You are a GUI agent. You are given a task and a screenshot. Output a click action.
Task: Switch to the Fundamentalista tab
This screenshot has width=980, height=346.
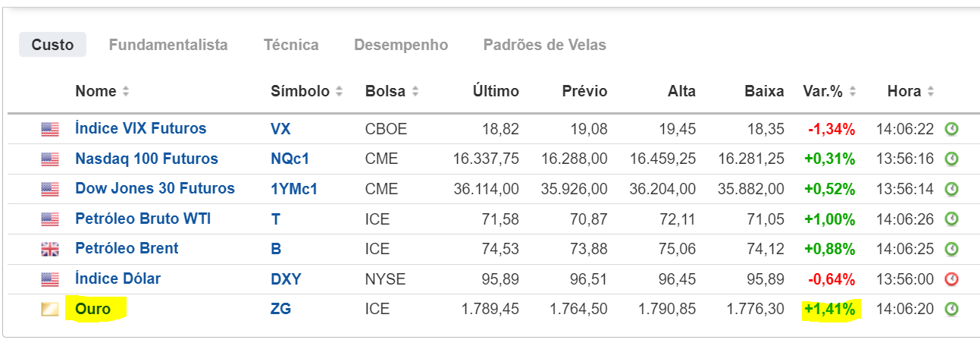pyautogui.click(x=168, y=45)
